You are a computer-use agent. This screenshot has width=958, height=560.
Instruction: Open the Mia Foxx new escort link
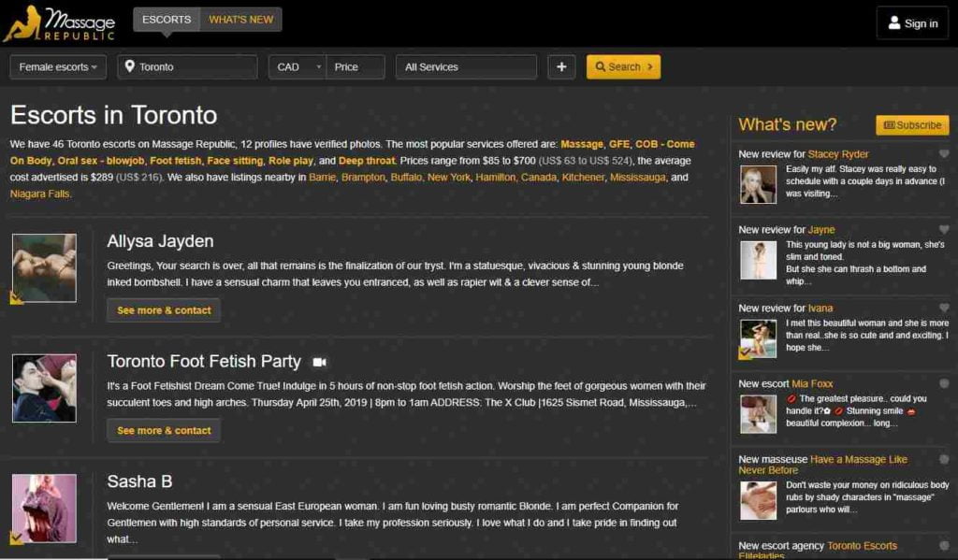(x=812, y=383)
